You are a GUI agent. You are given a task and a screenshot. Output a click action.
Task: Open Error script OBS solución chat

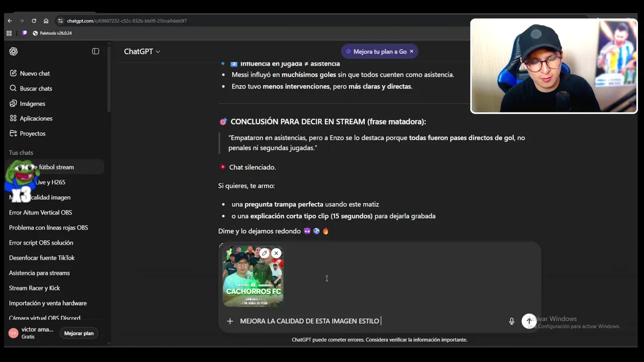click(x=55, y=243)
